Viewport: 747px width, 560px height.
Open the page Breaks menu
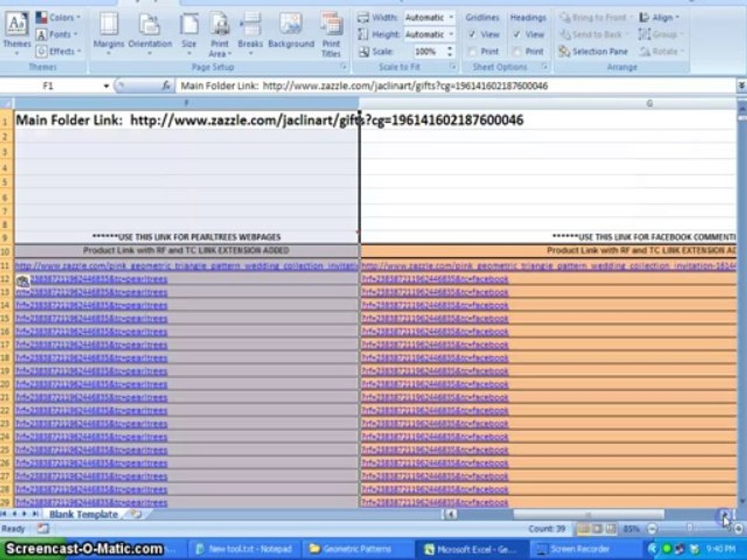[x=250, y=33]
